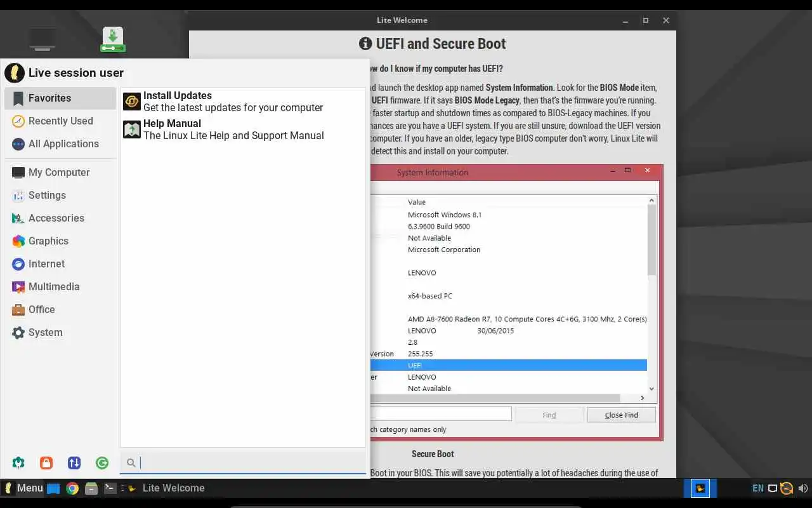Click the EN keyboard layout indicator
Image resolution: width=812 pixels, height=508 pixels.
[x=758, y=488]
